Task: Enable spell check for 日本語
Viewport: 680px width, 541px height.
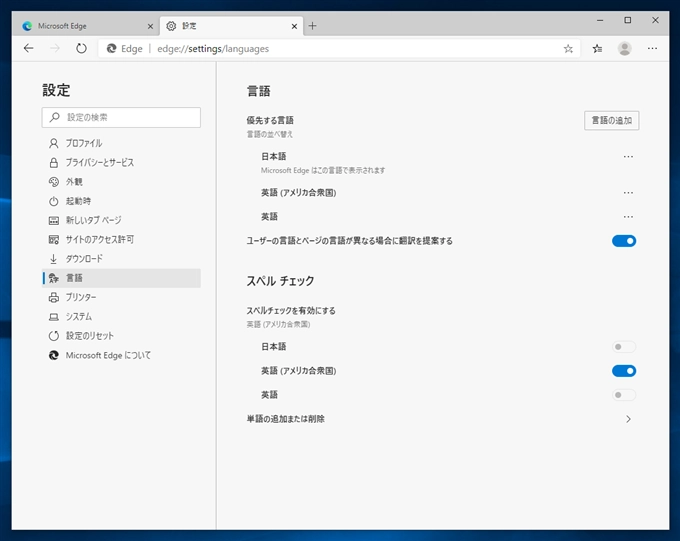Action: coord(624,347)
